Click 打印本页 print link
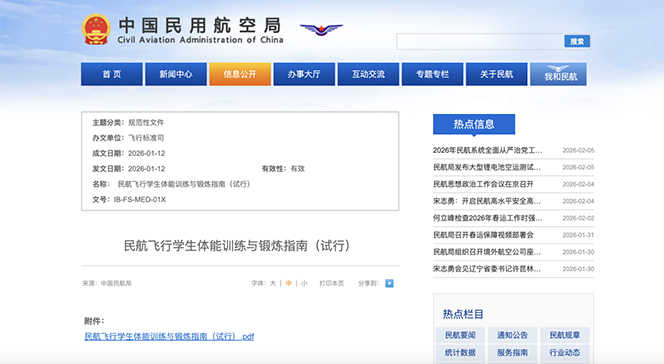Viewport: 664px width, 364px height. pos(332,283)
